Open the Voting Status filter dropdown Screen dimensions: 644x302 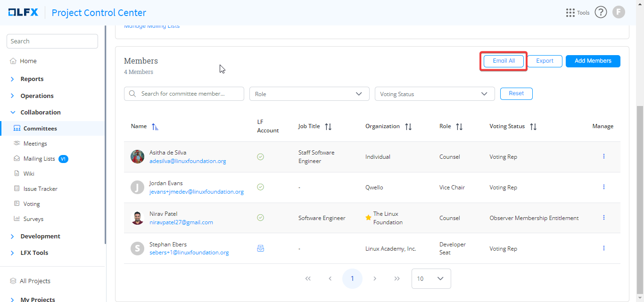tap(434, 94)
